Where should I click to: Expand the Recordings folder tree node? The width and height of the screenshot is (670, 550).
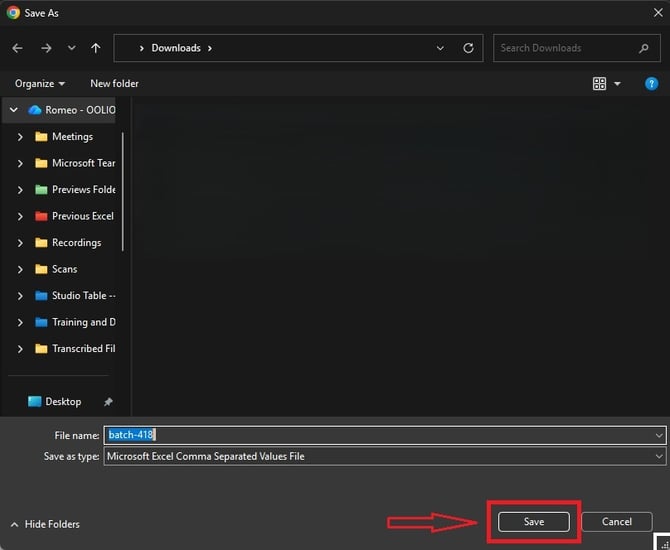(20, 243)
